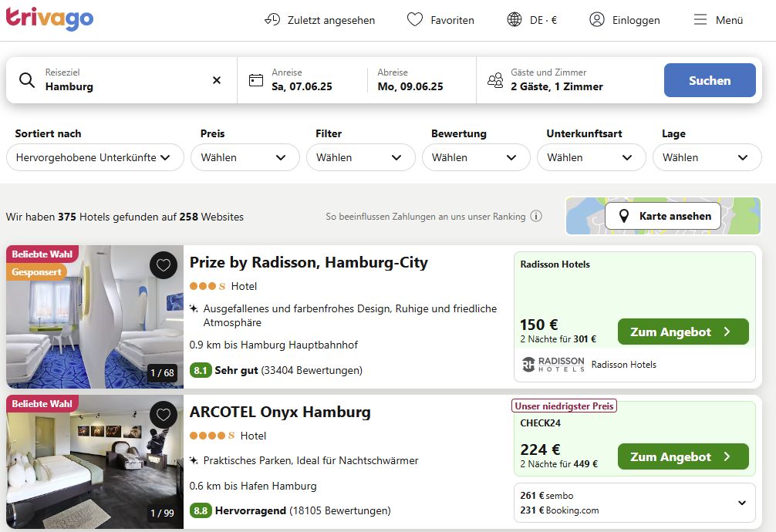Click the Einloggen user profile icon
Screen dimensions: 776x532
coord(597,20)
